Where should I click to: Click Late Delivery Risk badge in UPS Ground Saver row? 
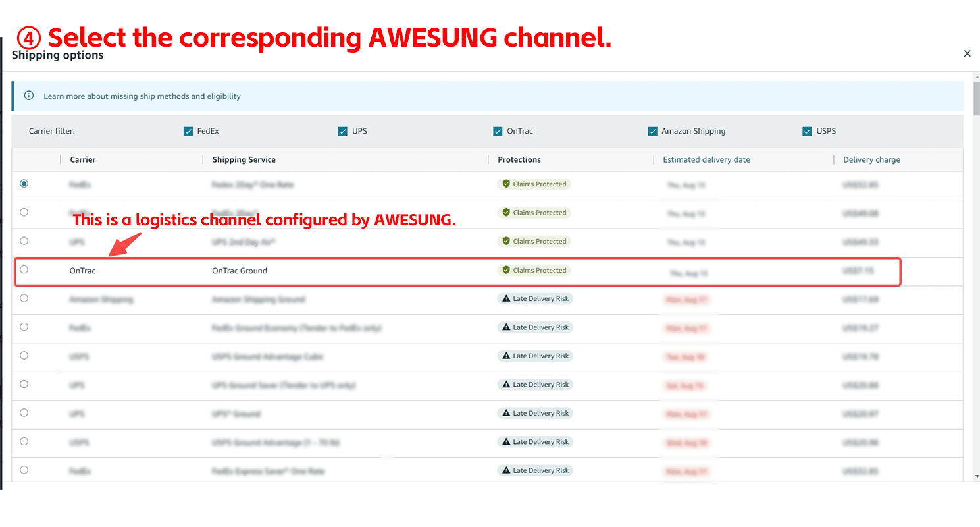click(x=535, y=385)
